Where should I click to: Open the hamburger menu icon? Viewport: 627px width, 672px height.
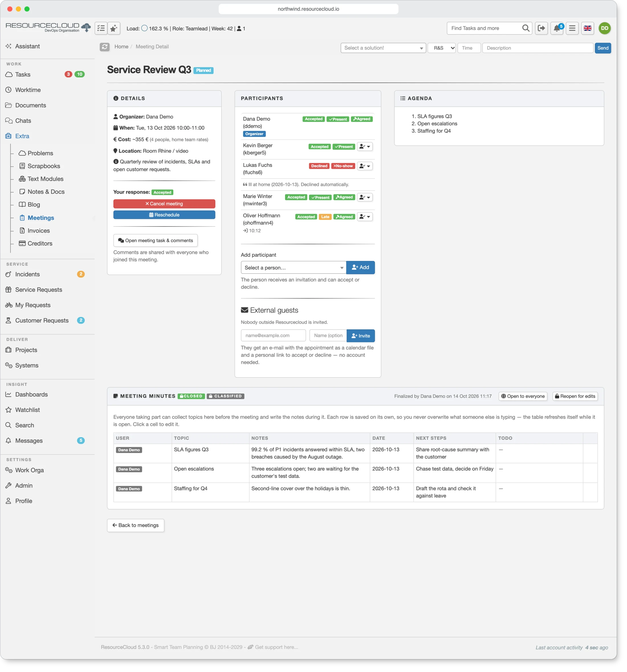pyautogui.click(x=572, y=28)
